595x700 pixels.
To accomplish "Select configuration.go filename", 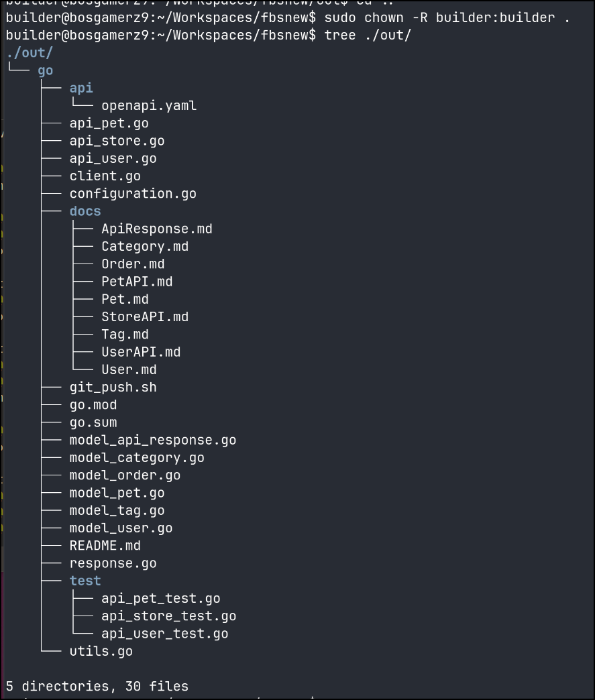I will point(133,194).
